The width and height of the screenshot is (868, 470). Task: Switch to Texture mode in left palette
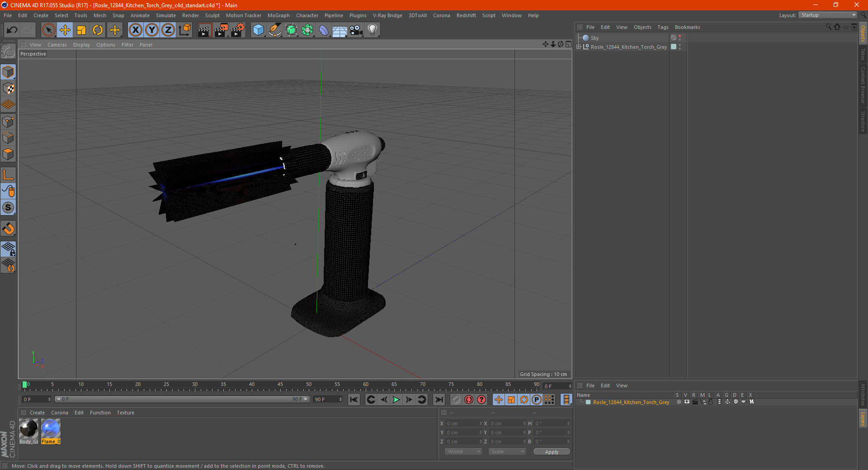point(8,89)
